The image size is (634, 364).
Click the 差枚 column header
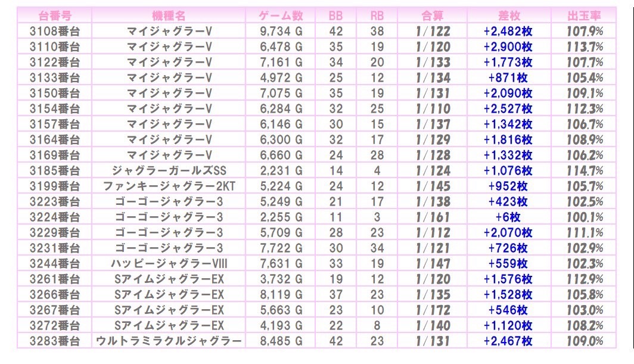pos(509,15)
